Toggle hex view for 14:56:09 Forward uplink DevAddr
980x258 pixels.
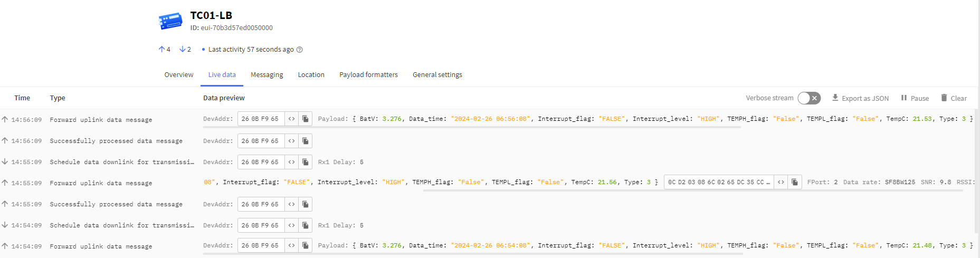[291, 119]
